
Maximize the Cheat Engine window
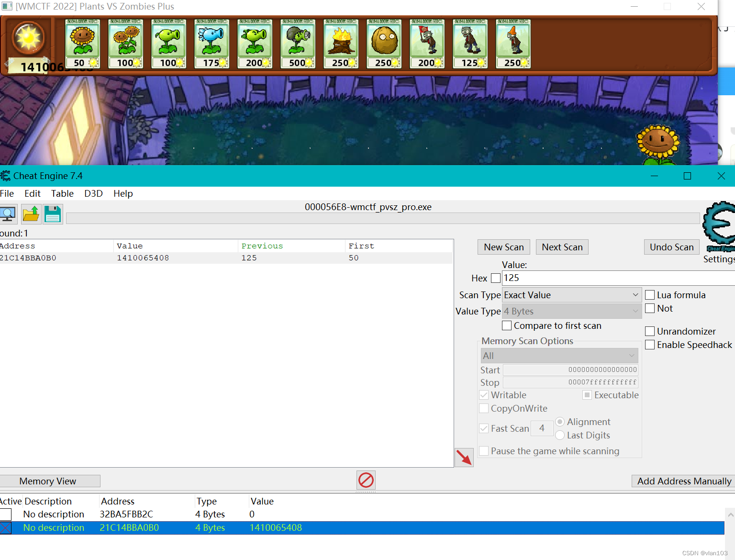[687, 176]
